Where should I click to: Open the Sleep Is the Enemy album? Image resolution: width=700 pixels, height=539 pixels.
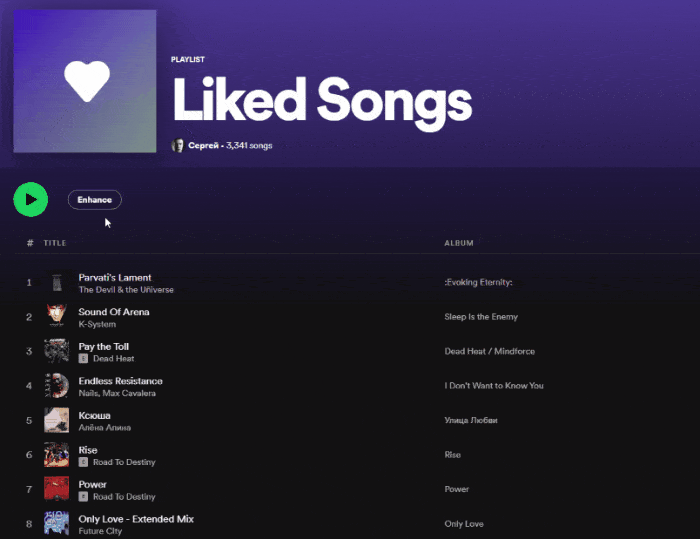481,317
